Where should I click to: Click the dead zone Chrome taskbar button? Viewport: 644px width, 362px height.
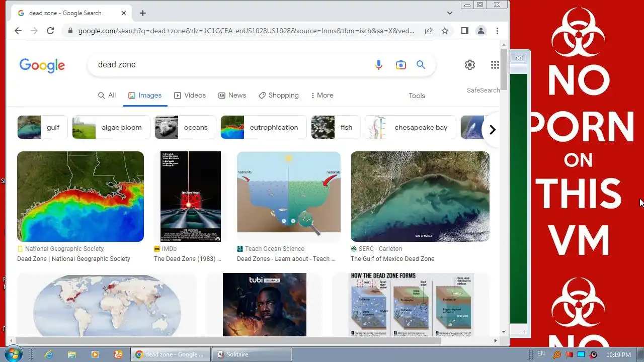pyautogui.click(x=170, y=354)
